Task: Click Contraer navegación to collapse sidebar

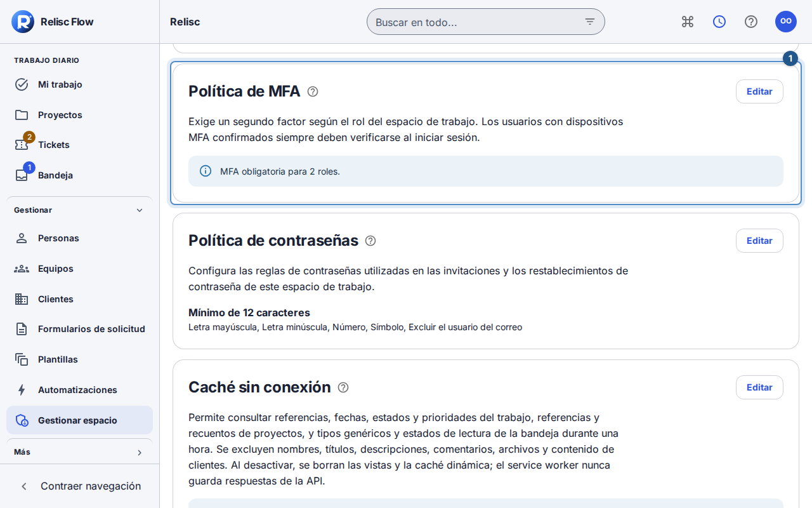Action: (x=79, y=486)
